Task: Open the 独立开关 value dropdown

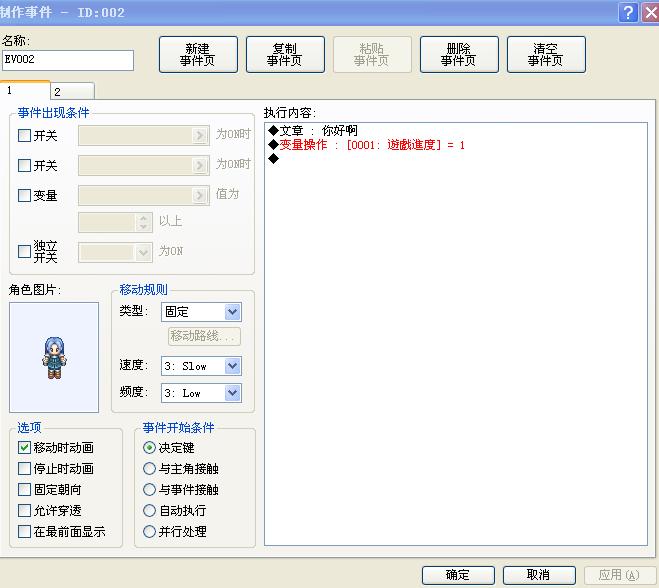Action: point(143,253)
